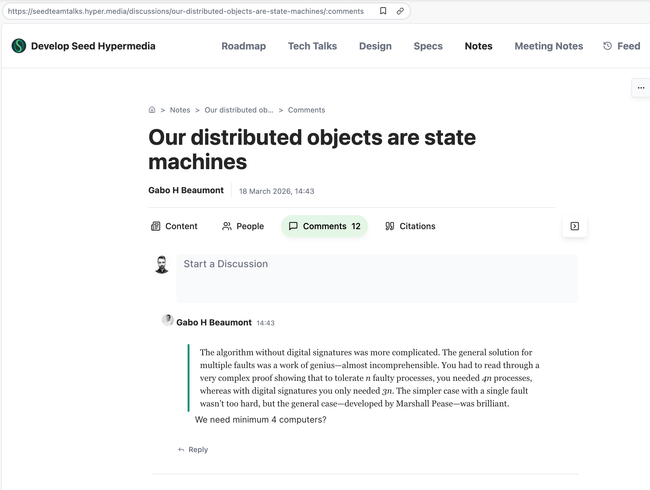
Task: Reply to Gabo's comment
Action: pyautogui.click(x=193, y=450)
